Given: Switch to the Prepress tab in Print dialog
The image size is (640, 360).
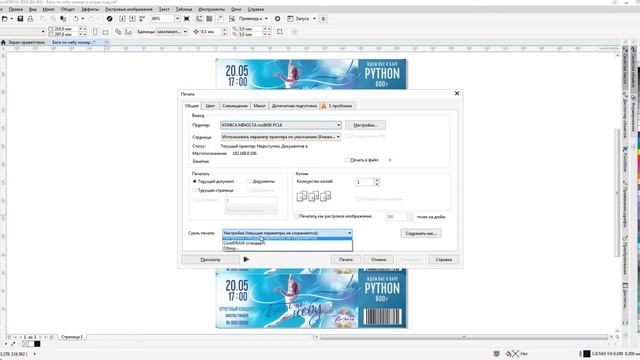Looking at the screenshot, I should [294, 106].
